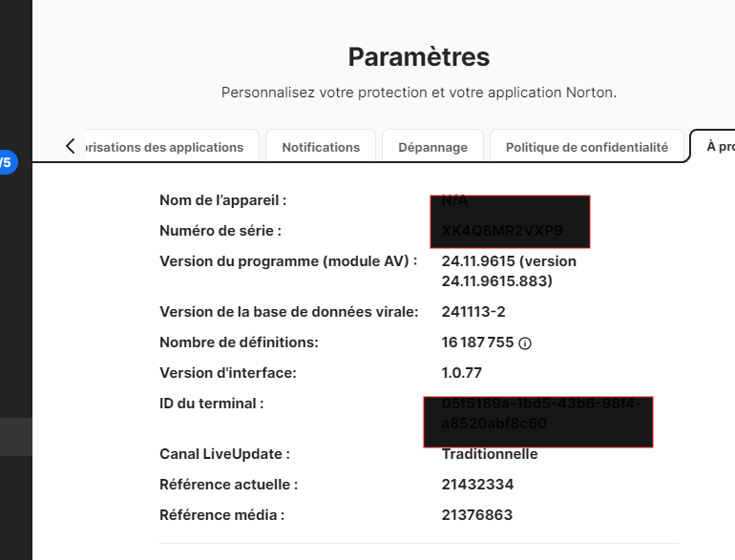The width and height of the screenshot is (735, 560).
Task: Switch to the Dépannage tab
Action: pyautogui.click(x=432, y=147)
